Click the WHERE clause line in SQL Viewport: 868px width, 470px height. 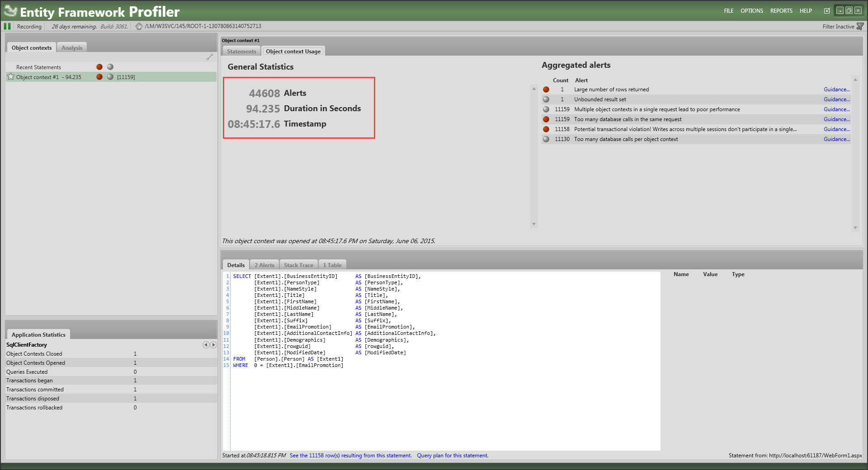[288, 366]
